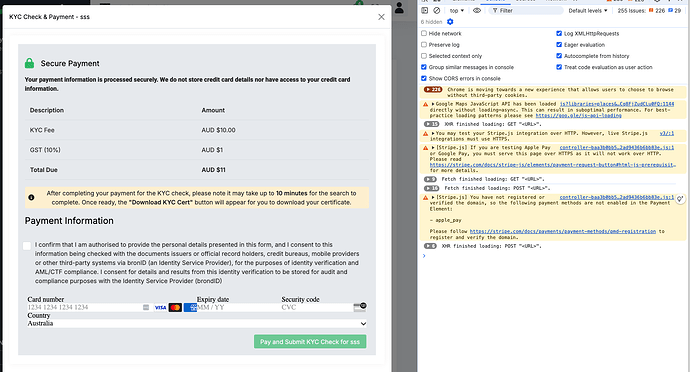Screen dimensions: 690x372
Task: Uncheck Eager evaluation
Action: pyautogui.click(x=559, y=44)
